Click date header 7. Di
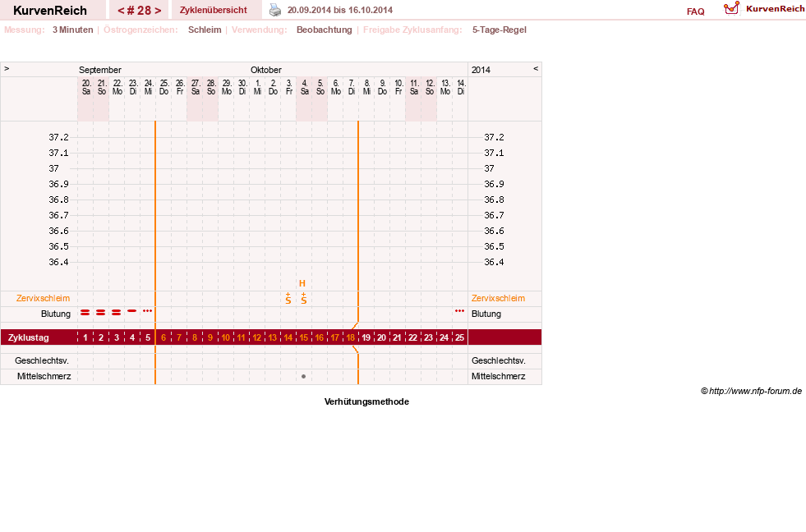 (x=351, y=87)
